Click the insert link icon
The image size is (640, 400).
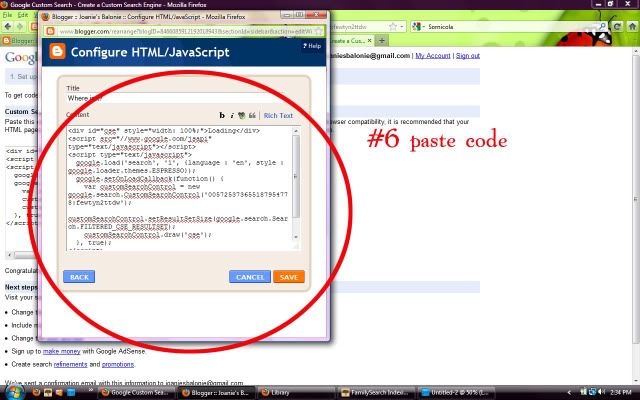point(242,116)
